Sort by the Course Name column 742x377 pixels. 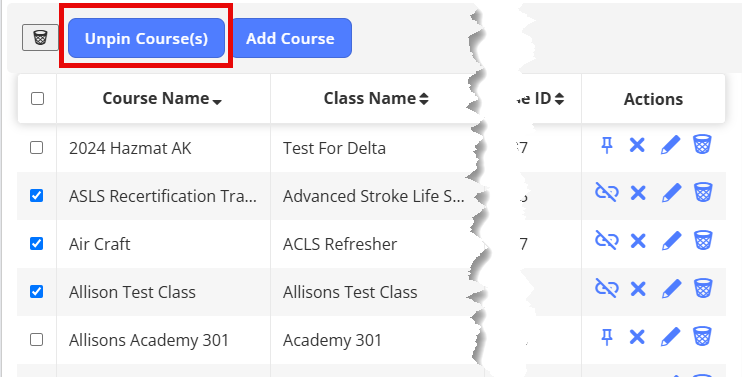pyautogui.click(x=162, y=98)
